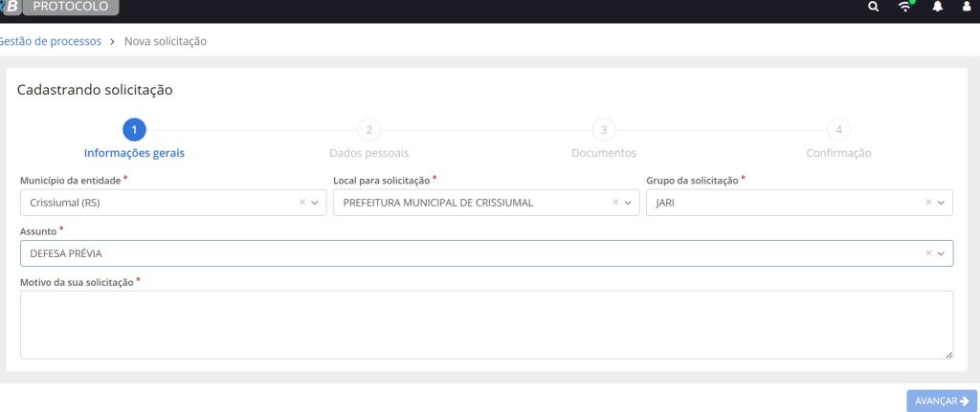Image resolution: width=980 pixels, height=412 pixels.
Task: Go to step 4 Confirmação
Action: coord(838,130)
